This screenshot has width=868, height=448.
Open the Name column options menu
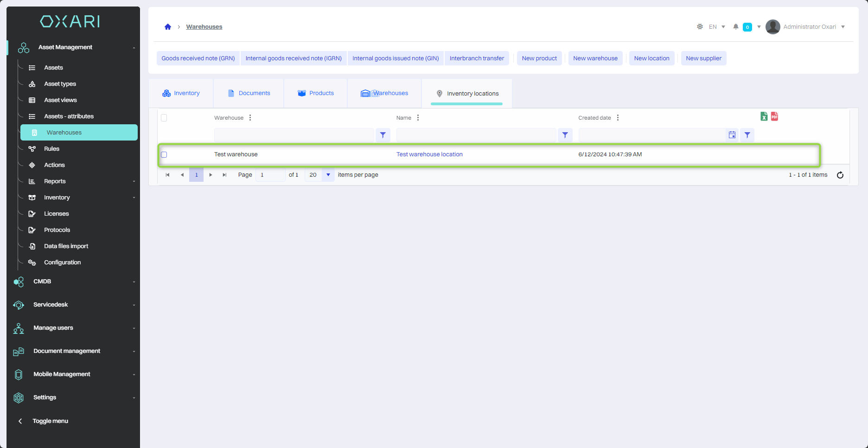tap(418, 118)
